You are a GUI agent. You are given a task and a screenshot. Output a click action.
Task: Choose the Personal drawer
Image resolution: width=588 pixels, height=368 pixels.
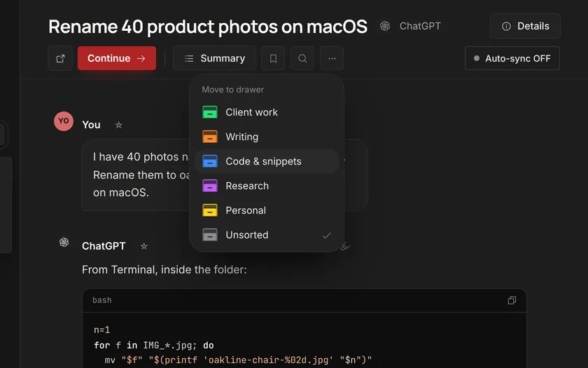[267, 210]
